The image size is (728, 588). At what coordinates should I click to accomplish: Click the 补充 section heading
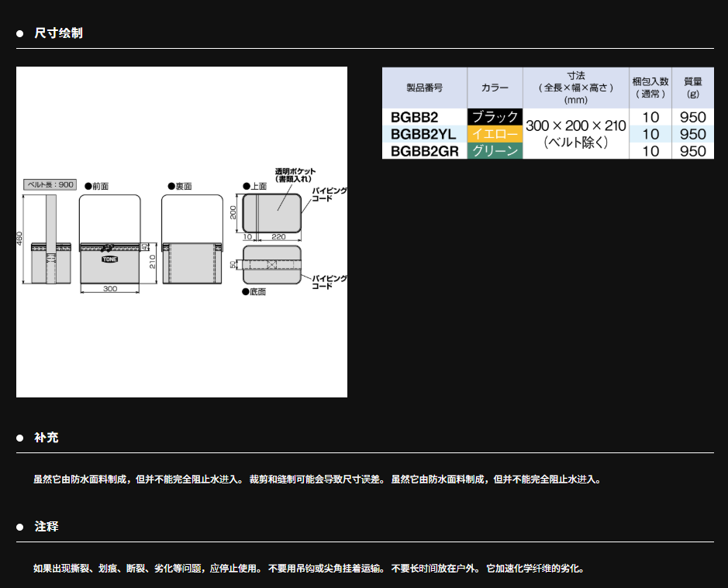tap(46, 438)
